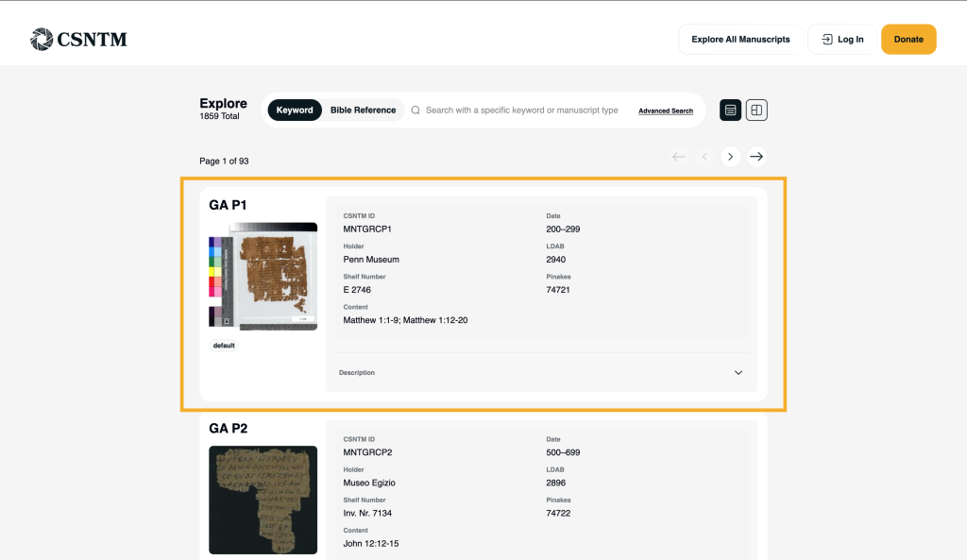967x560 pixels.
Task: Select the Keyword search mode
Action: pos(295,110)
